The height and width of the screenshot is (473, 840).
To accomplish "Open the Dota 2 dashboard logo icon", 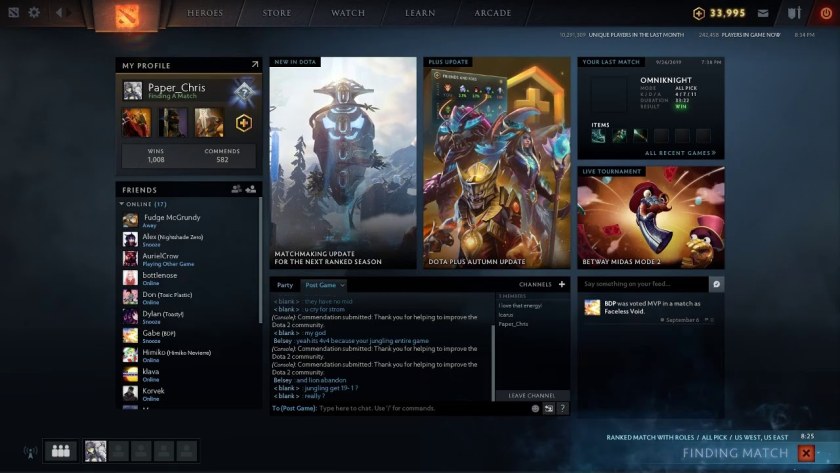I will click(127, 14).
